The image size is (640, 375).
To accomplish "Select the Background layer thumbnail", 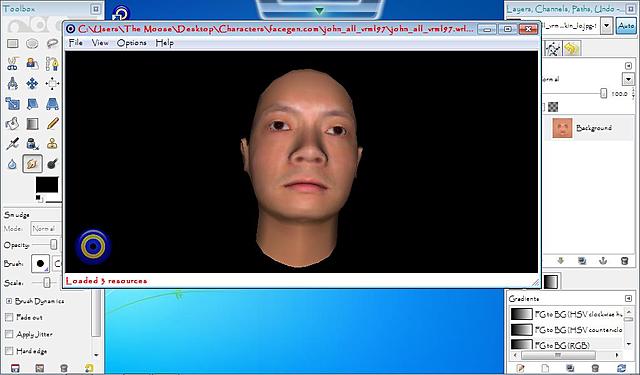I will pyautogui.click(x=562, y=128).
